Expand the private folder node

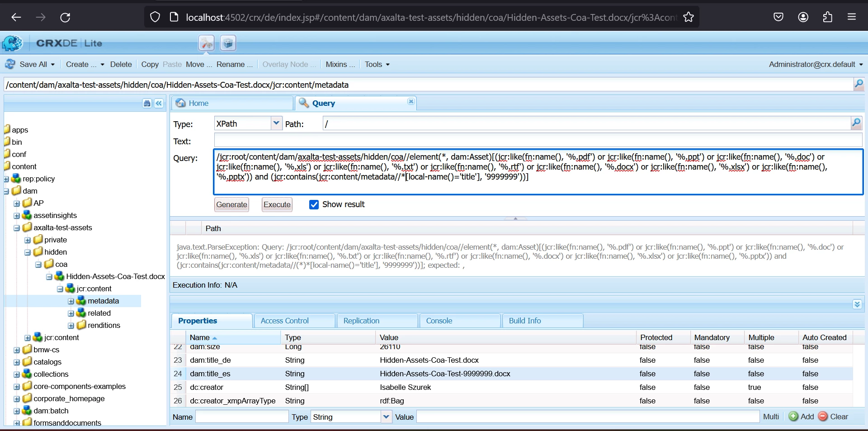coord(28,240)
